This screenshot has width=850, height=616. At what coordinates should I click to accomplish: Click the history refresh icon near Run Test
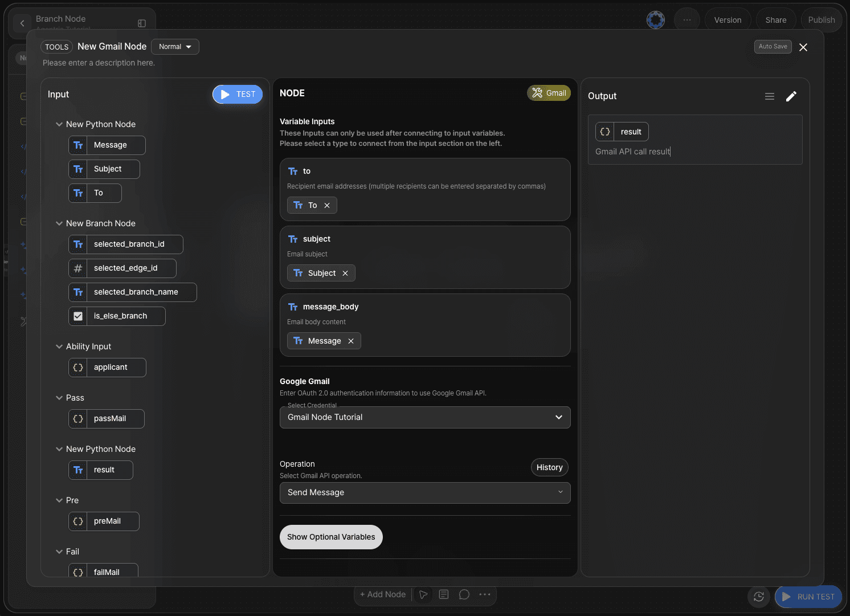pos(759,597)
